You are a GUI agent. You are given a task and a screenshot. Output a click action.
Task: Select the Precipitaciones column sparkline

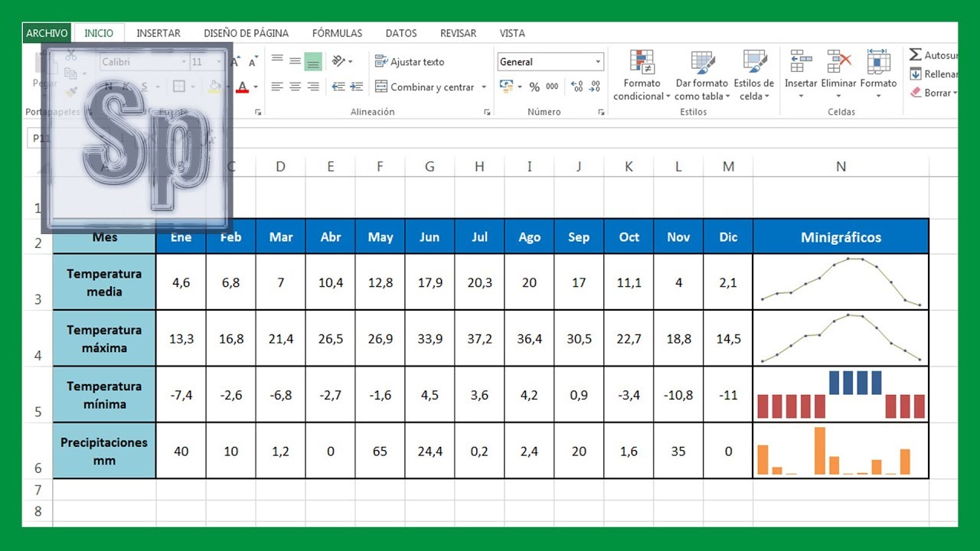(841, 451)
